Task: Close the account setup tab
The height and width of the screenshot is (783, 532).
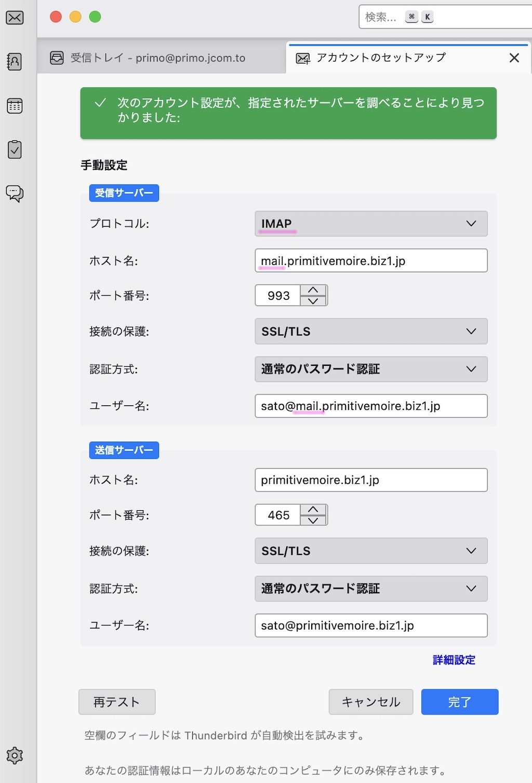Action: pyautogui.click(x=514, y=58)
